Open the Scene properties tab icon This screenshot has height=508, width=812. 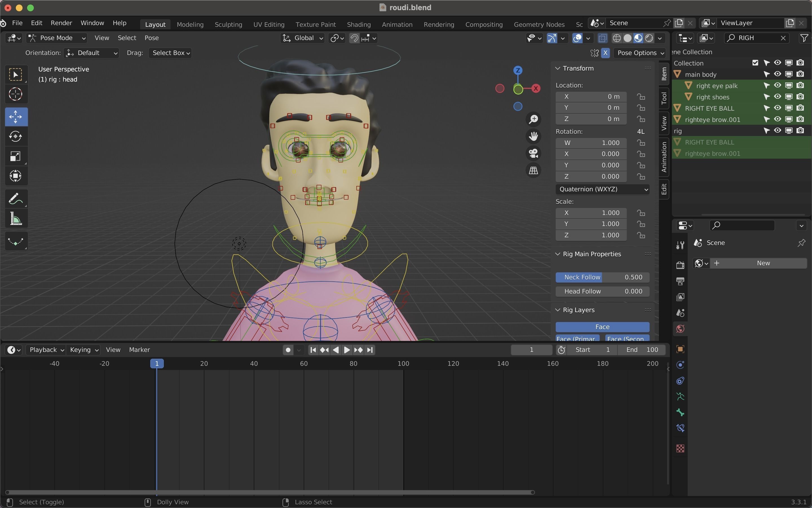680,313
